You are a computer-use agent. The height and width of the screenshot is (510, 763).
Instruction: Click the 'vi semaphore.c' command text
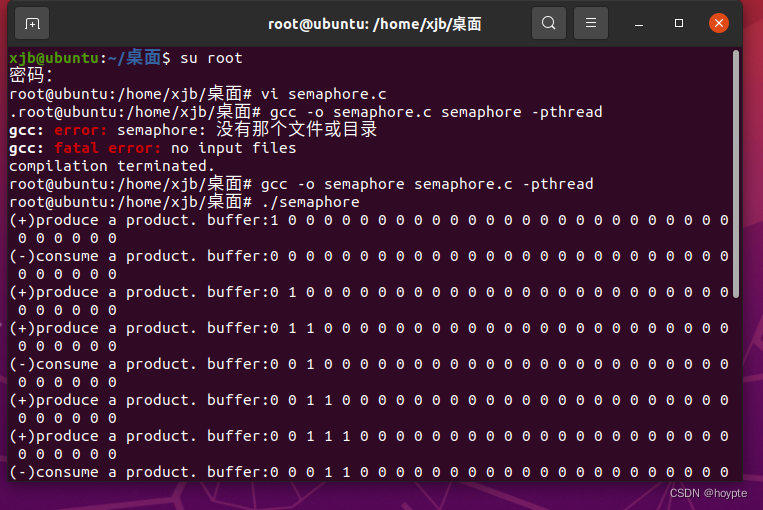point(324,94)
